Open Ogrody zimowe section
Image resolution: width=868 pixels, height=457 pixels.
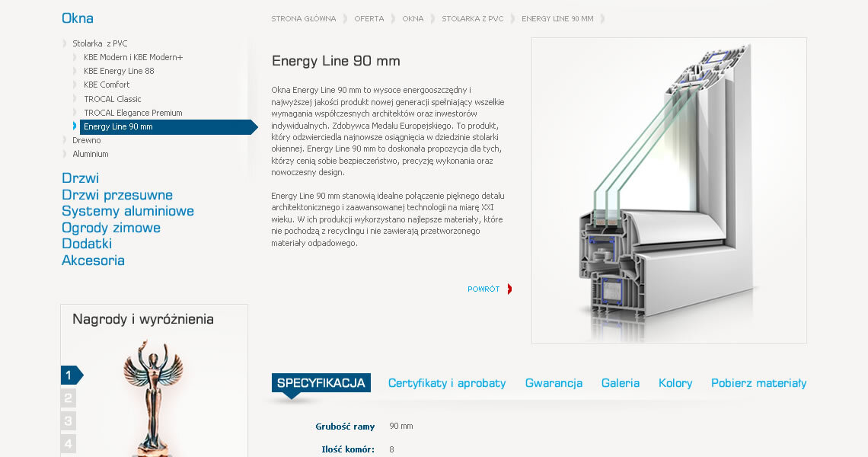[111, 228]
